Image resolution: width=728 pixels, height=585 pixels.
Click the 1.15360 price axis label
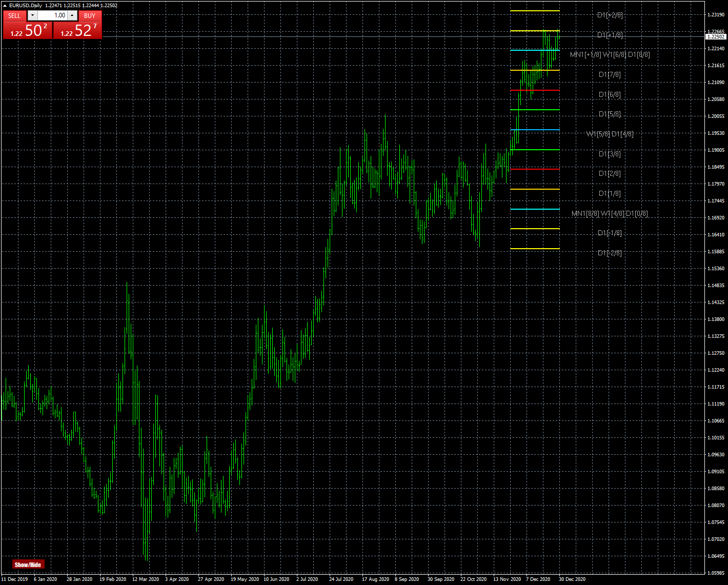pyautogui.click(x=716, y=269)
